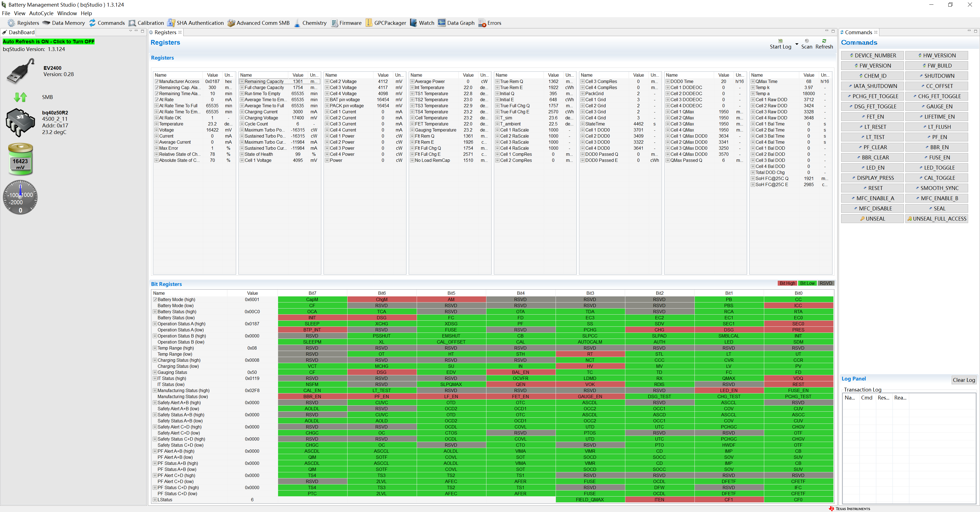Toggle the DOD0 Time register checkbox

coord(668,81)
